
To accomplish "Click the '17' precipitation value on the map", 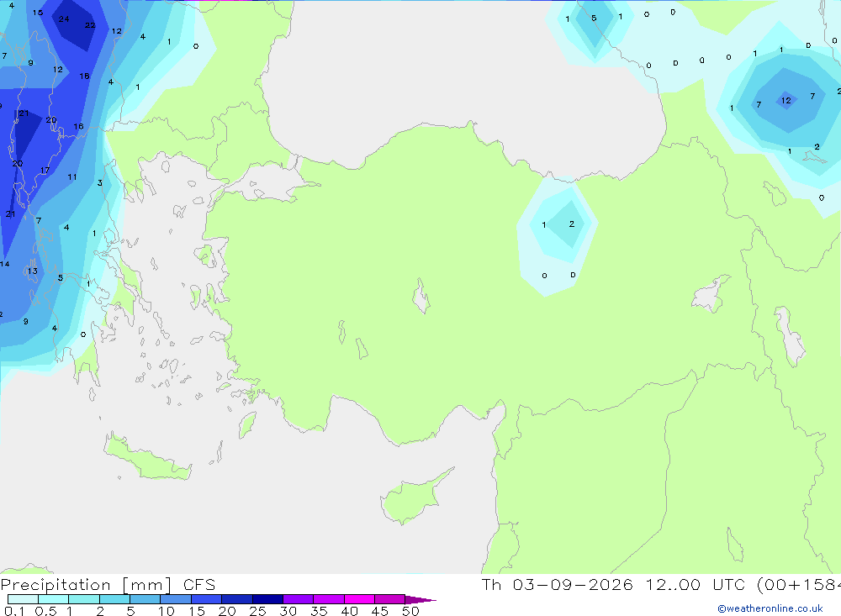I will 45,170.
